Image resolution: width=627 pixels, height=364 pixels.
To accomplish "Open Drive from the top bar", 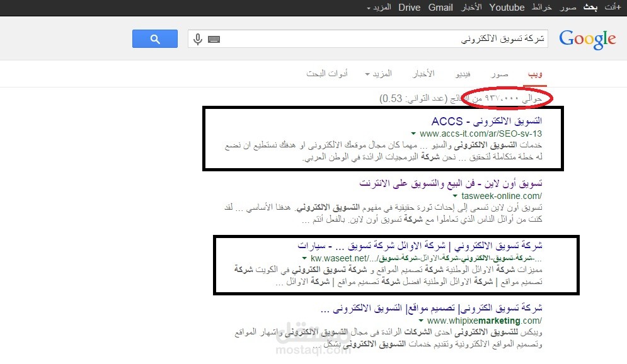I will tap(409, 8).
